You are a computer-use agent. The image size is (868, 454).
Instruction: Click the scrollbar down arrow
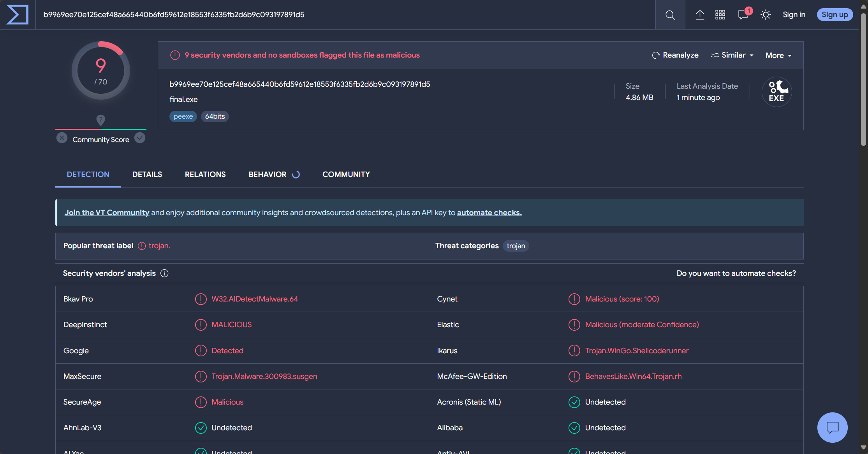(863, 448)
